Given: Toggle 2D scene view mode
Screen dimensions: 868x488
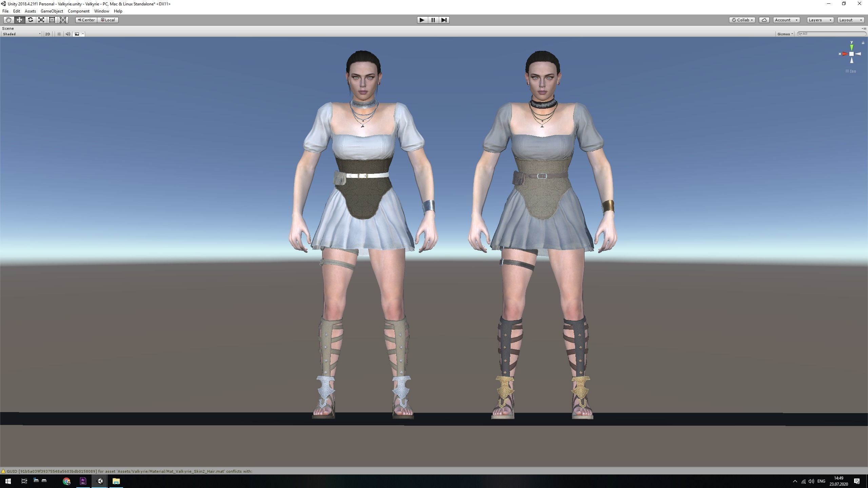Looking at the screenshot, I should click(48, 34).
